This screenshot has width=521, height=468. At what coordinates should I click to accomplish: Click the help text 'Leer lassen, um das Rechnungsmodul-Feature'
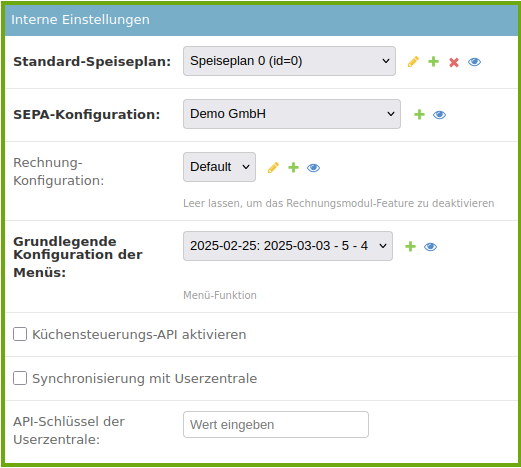point(339,203)
